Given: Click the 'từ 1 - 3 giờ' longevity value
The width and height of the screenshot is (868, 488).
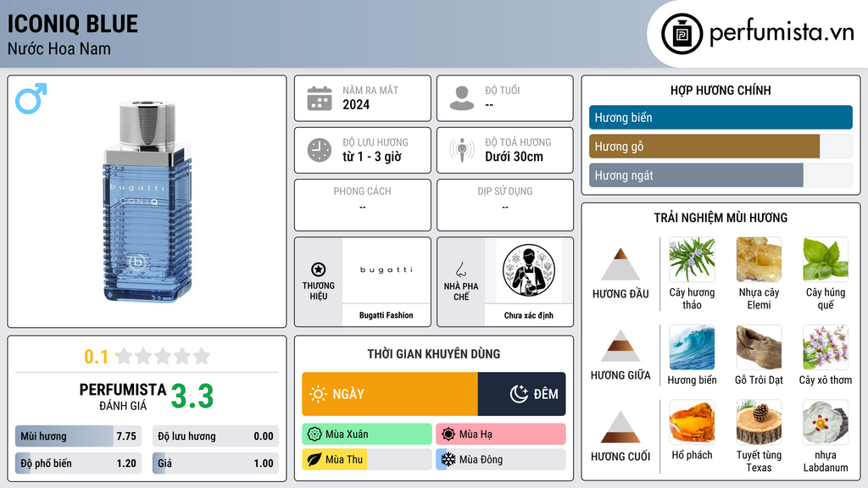Looking at the screenshot, I should [371, 157].
